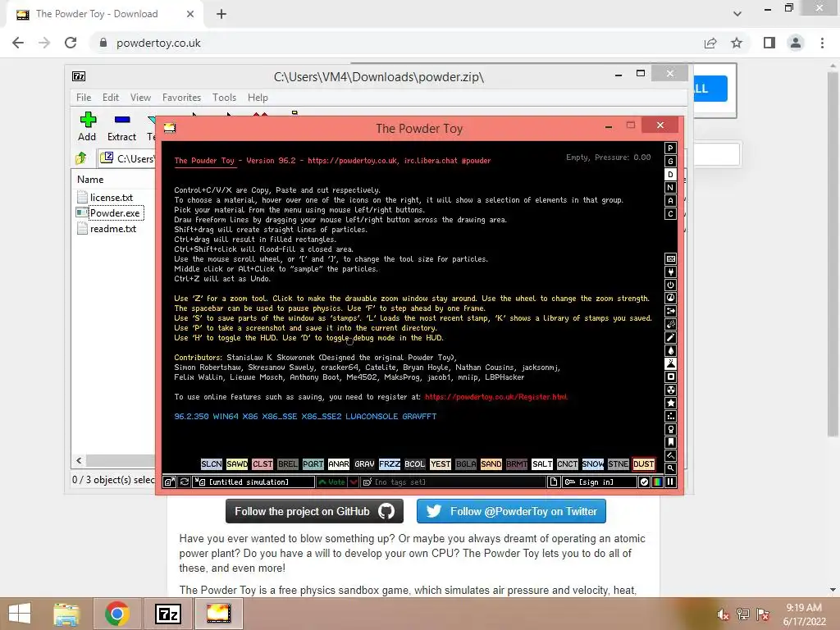Open the Favorites bookmark icon menu
The width and height of the screenshot is (840, 630).
pos(670,442)
